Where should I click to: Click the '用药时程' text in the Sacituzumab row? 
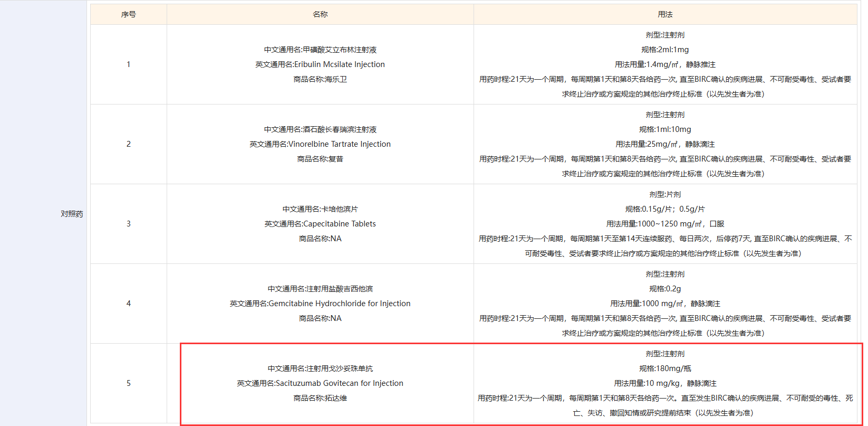pyautogui.click(x=665, y=405)
